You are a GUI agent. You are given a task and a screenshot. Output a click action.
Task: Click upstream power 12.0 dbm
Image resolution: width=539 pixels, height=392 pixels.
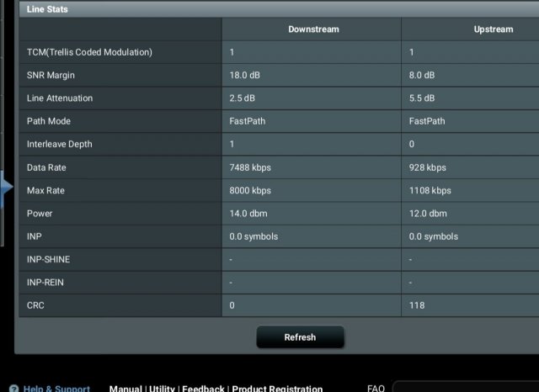pyautogui.click(x=428, y=214)
